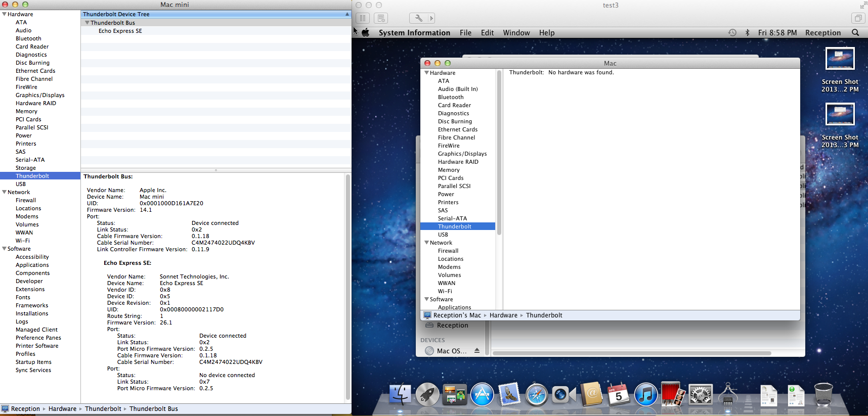Select Echo Express SE in device tree
868x416 pixels.
pos(120,31)
